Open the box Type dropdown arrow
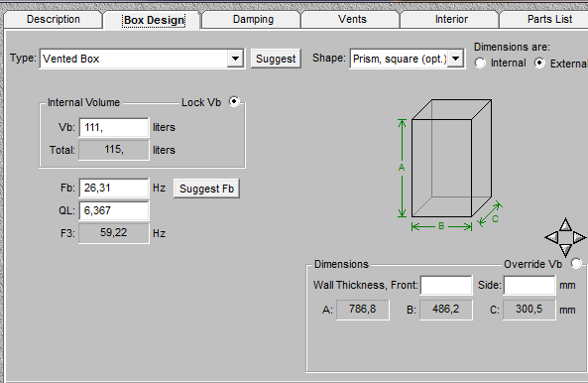Image resolution: width=588 pixels, height=383 pixels. click(x=235, y=59)
